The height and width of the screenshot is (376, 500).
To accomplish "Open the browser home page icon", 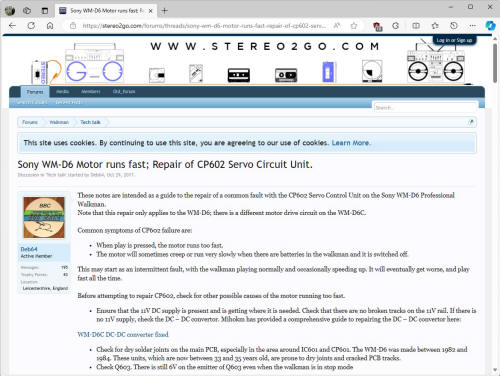I will coord(50,26).
